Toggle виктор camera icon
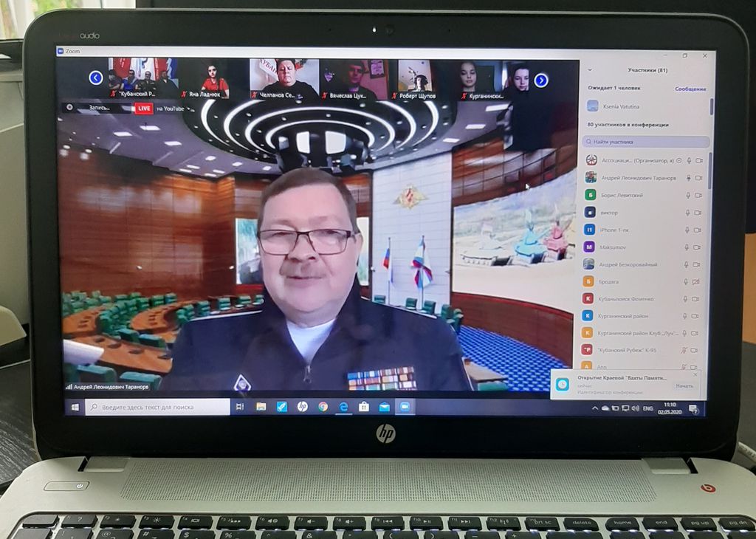The image size is (756, 539). (698, 213)
